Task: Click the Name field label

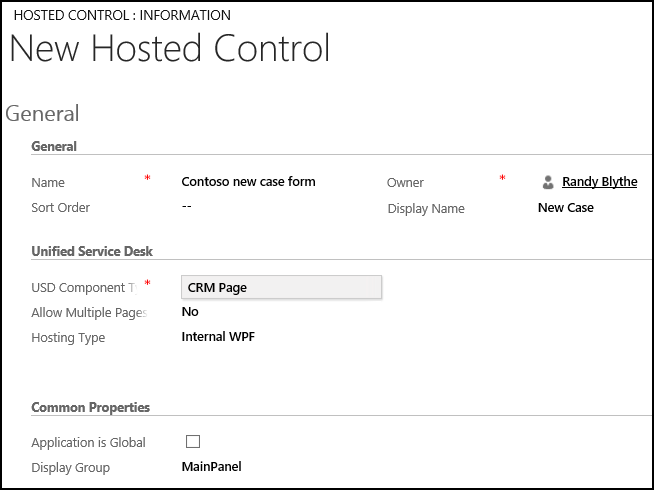Action: [x=48, y=183]
